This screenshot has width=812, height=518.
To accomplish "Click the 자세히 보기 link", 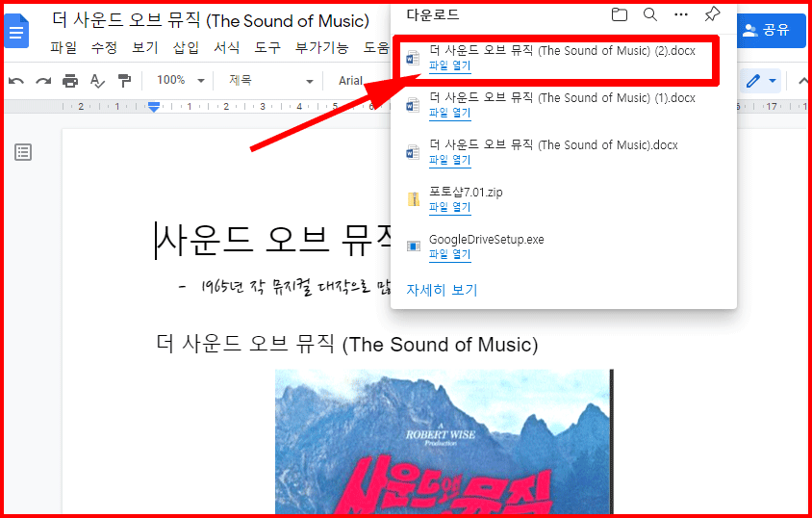I will pos(442,290).
